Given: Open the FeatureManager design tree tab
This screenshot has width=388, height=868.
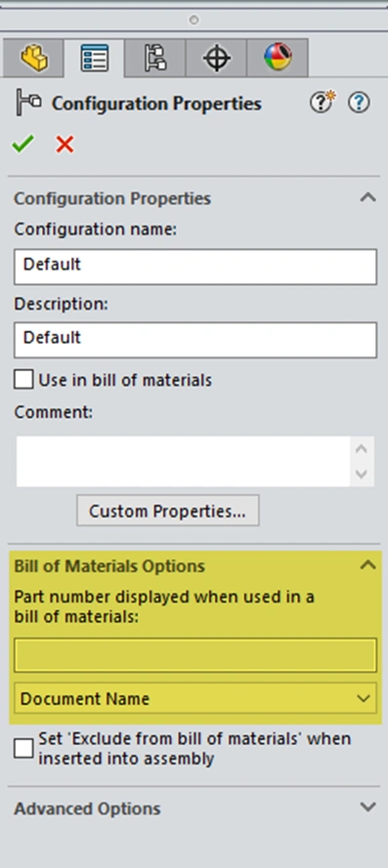Looking at the screenshot, I should pos(33,58).
